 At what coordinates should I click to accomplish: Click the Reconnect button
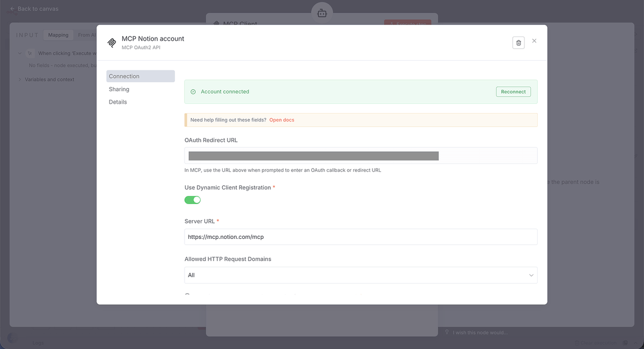(x=513, y=92)
